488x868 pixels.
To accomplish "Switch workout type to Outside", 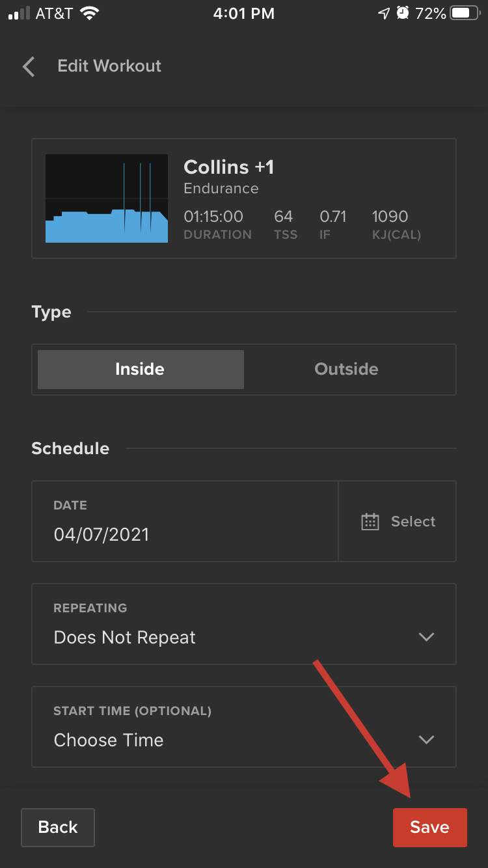I will [x=347, y=370].
